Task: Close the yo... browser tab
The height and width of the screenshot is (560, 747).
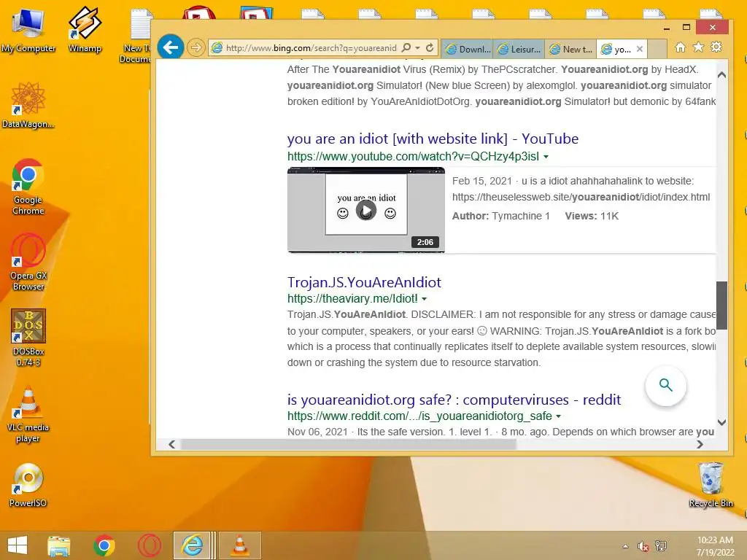Action: [640, 49]
